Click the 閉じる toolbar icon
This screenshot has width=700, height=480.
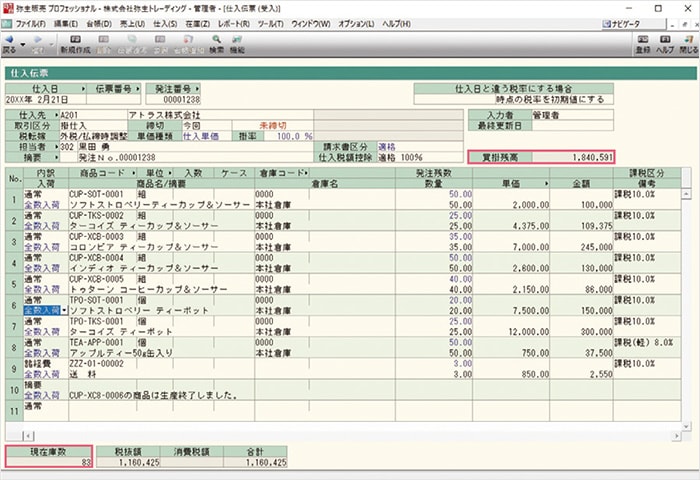pos(688,40)
